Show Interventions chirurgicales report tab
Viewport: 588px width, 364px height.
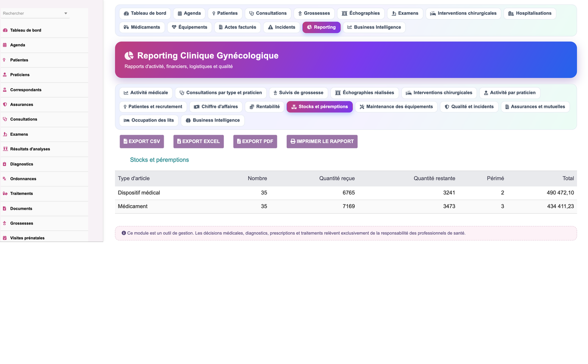pos(439,93)
